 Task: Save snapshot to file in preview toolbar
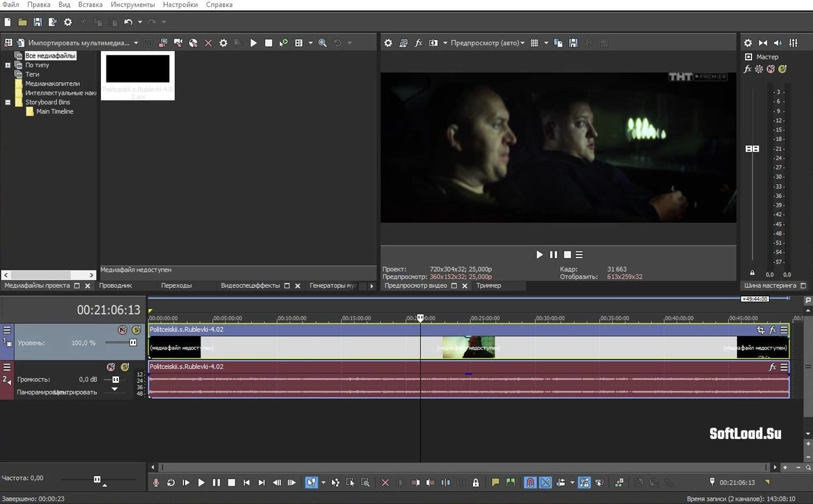[573, 43]
